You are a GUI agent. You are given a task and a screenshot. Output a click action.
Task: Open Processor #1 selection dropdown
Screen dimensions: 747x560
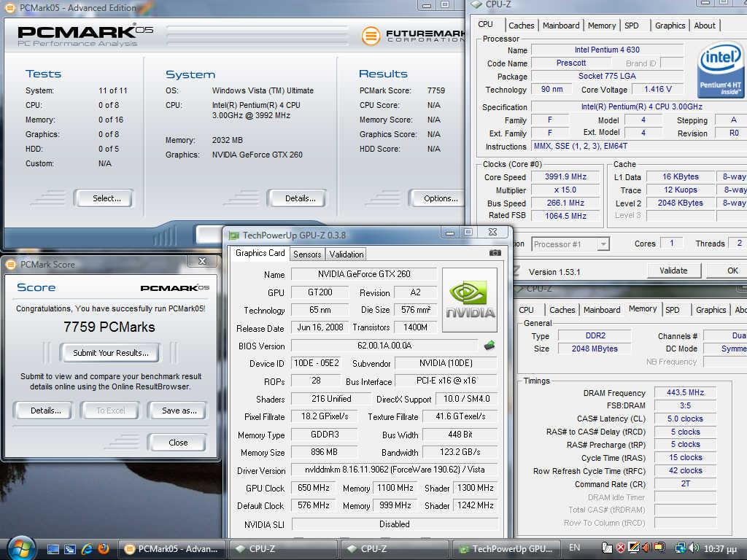click(570, 244)
